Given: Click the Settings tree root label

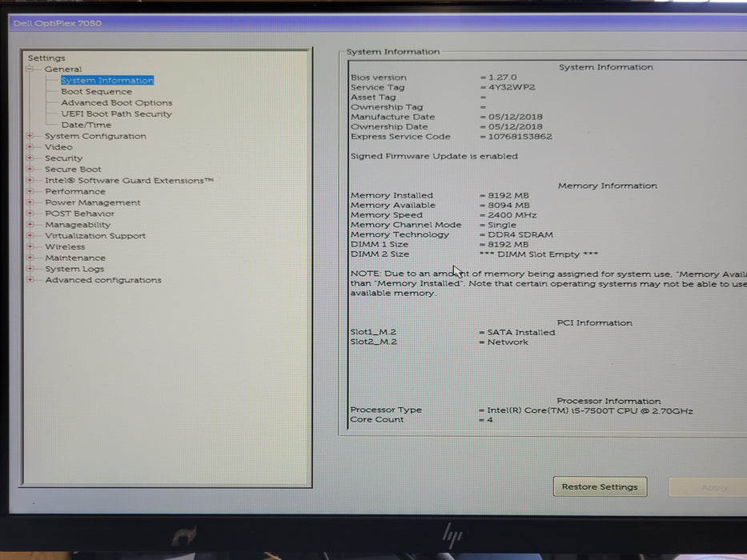Looking at the screenshot, I should tap(46, 58).
